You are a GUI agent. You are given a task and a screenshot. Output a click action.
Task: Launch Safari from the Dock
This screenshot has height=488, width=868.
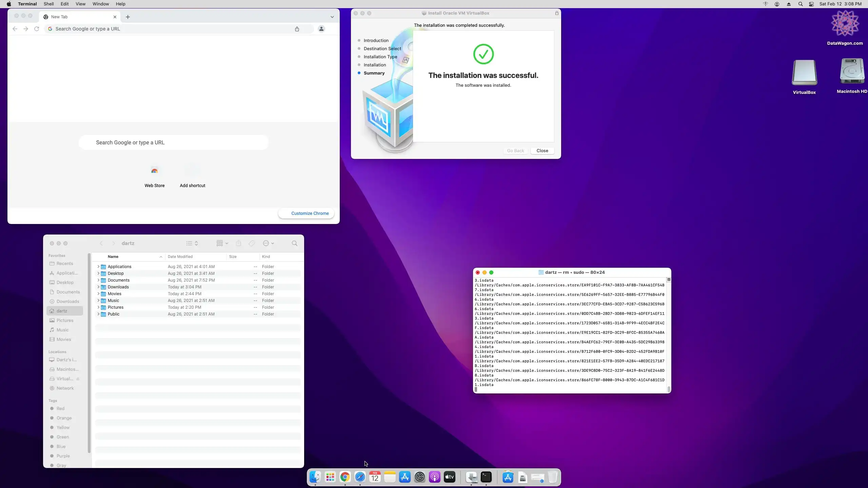tap(360, 477)
